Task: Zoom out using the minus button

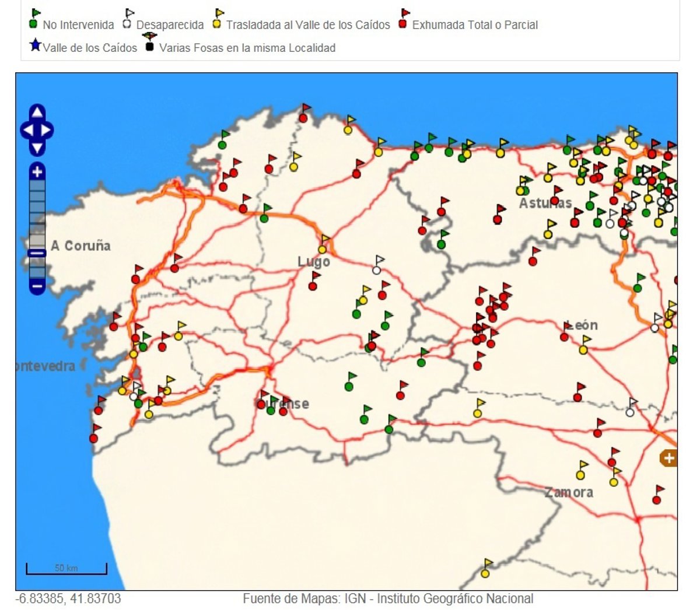Action: pyautogui.click(x=37, y=286)
